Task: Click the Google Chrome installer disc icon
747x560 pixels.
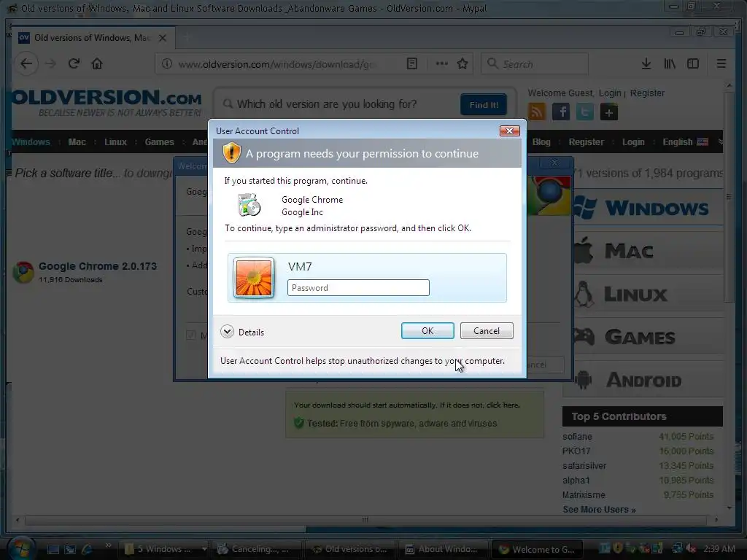Action: pos(249,205)
